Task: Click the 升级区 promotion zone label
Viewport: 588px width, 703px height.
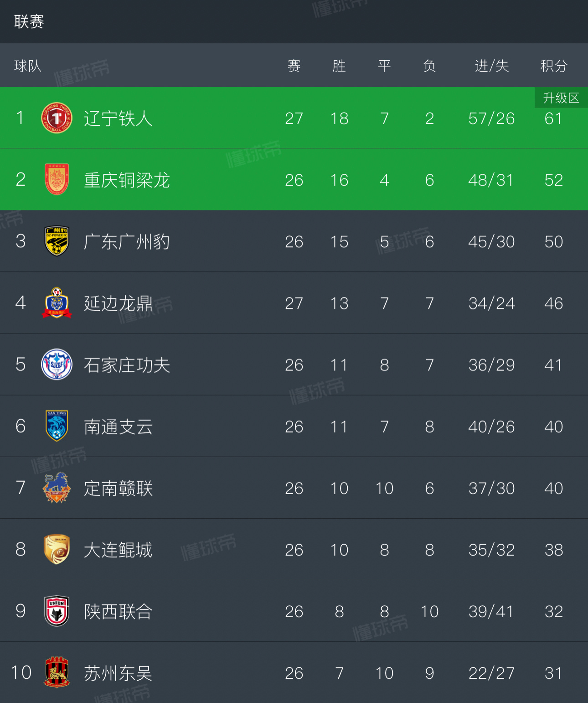Action: (x=561, y=98)
